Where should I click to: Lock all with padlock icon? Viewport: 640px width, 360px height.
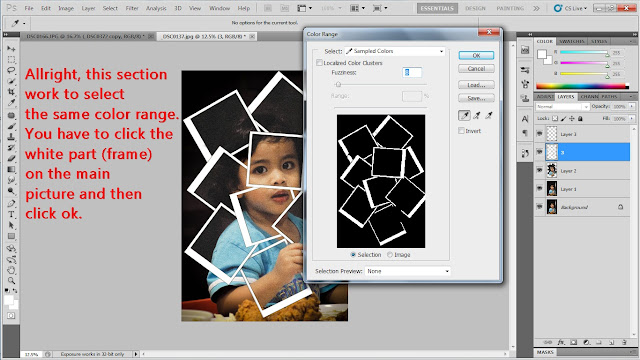[580, 118]
